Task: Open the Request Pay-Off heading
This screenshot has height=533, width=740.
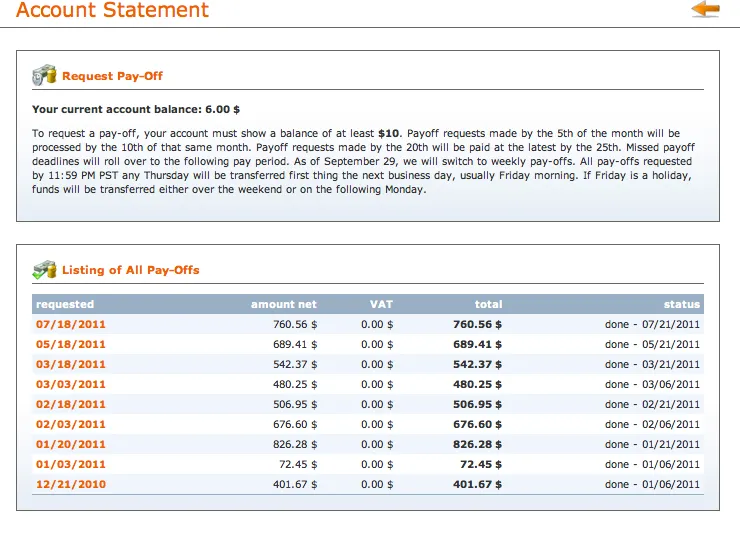Action: click(112, 76)
